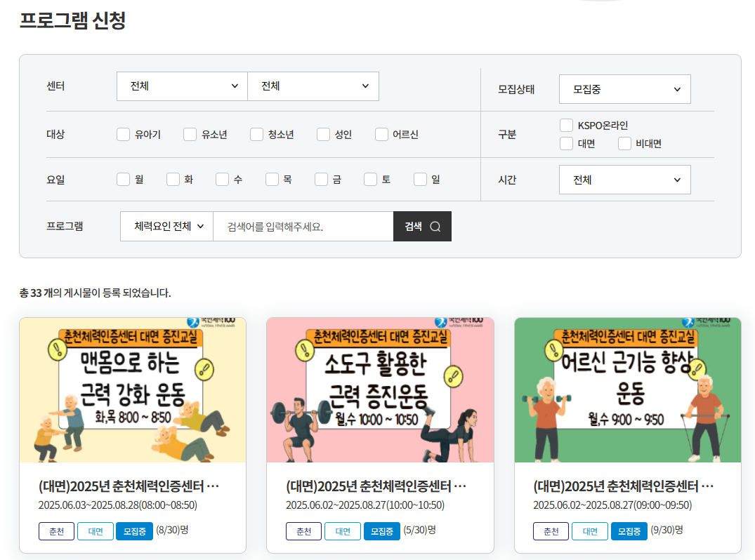
Task: Click the search magnifier icon
Action: (x=435, y=227)
